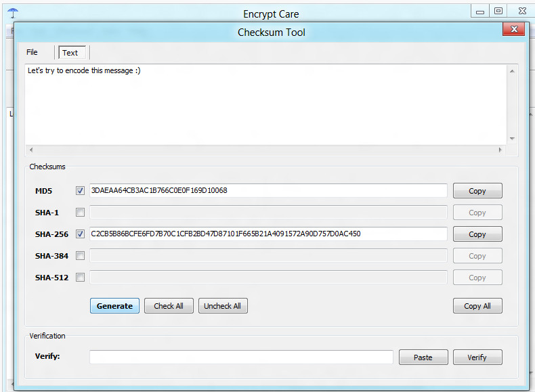
Task: Click the empty SHA-1 output field
Action: tap(268, 212)
